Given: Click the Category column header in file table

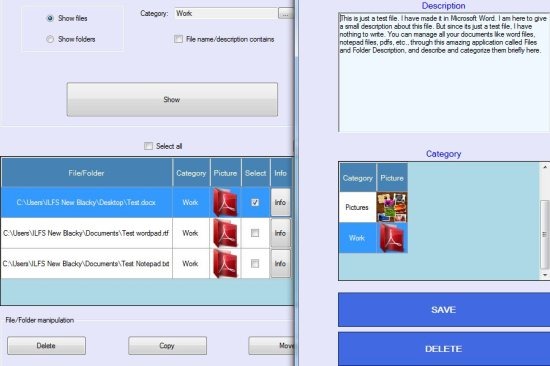Looking at the screenshot, I should click(x=191, y=173).
